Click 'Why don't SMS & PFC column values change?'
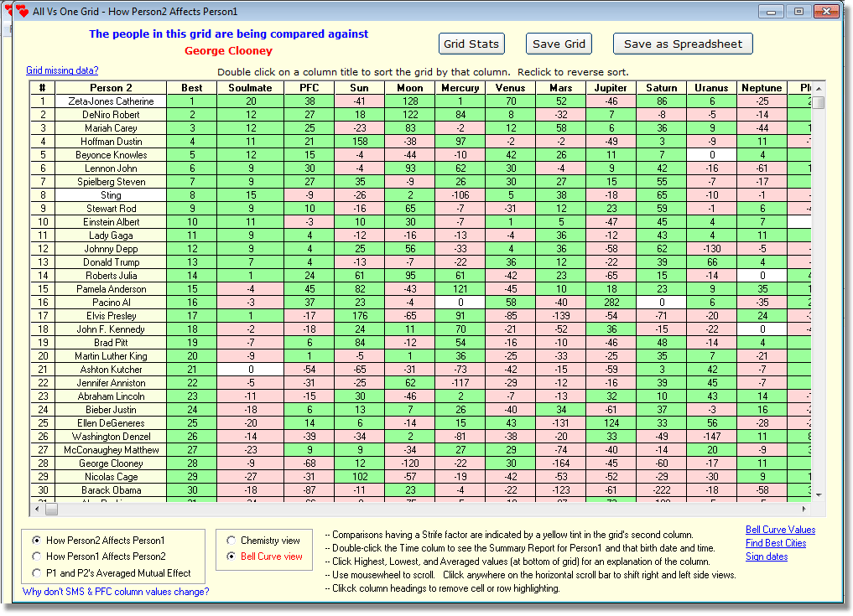853x616 pixels. click(116, 592)
